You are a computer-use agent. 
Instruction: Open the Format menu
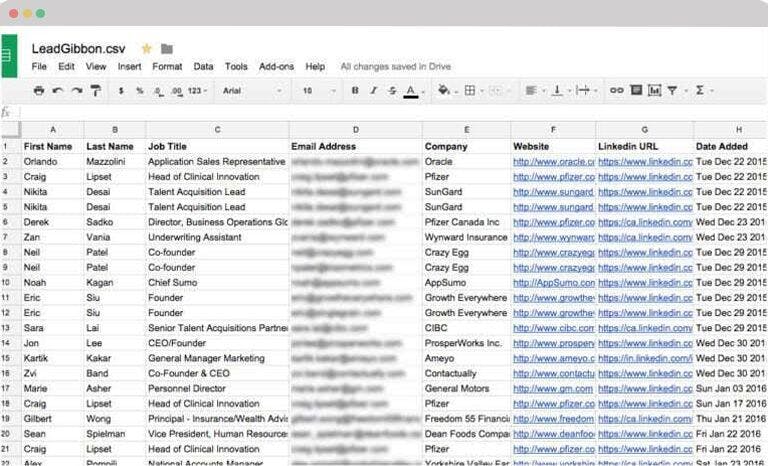[x=167, y=67]
